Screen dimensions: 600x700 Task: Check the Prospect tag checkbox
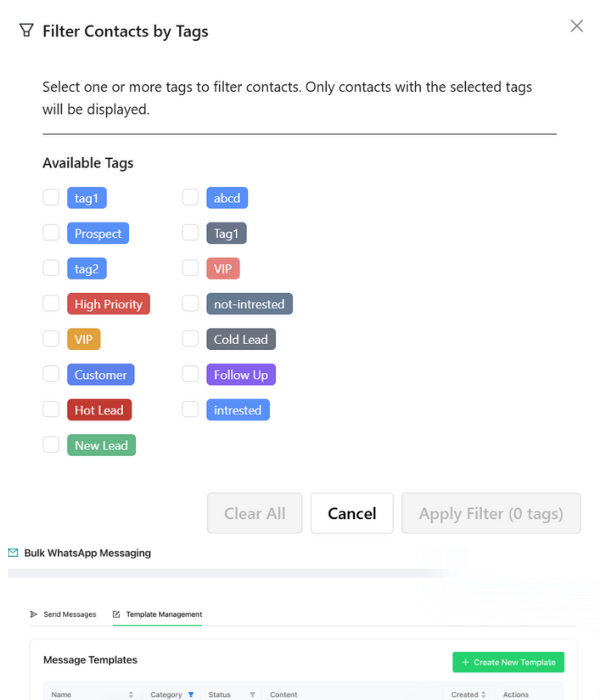(51, 233)
